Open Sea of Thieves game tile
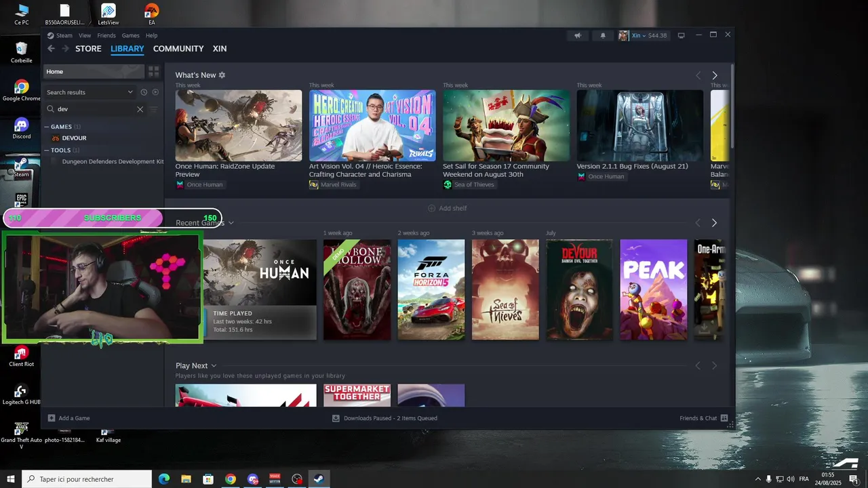Screen dimensions: 868x488 [505, 289]
